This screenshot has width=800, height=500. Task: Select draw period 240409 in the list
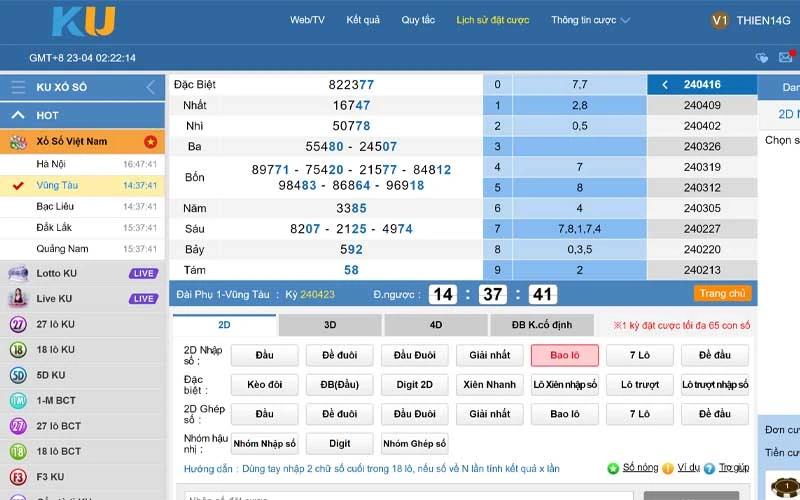pyautogui.click(x=702, y=105)
